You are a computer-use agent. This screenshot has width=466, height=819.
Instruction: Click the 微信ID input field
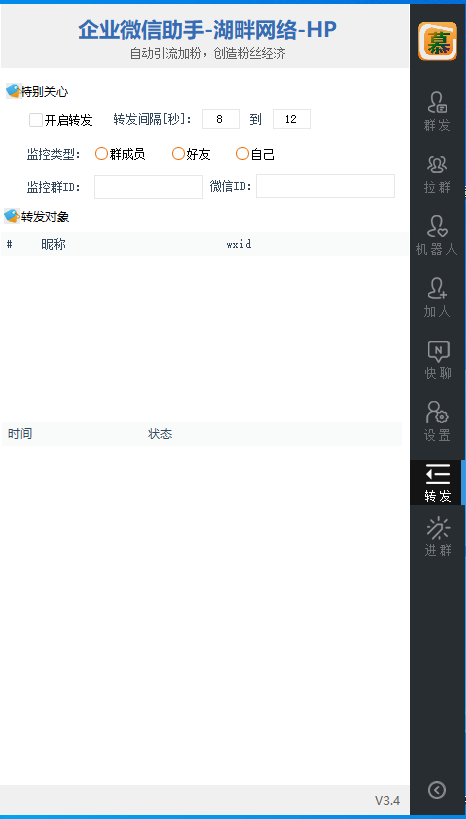tap(325, 186)
